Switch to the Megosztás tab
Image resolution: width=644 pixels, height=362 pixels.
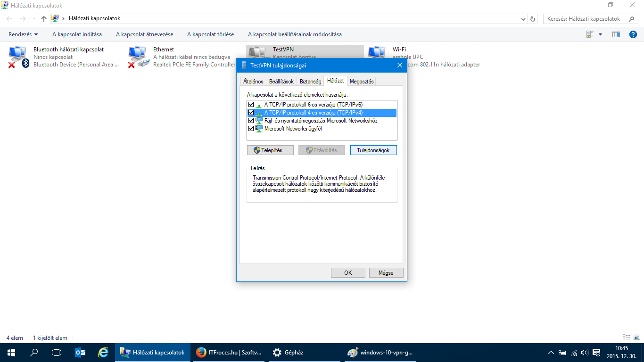point(362,82)
